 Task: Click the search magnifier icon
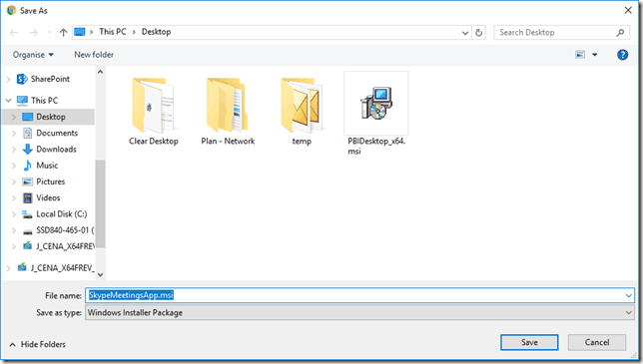pyautogui.click(x=620, y=32)
